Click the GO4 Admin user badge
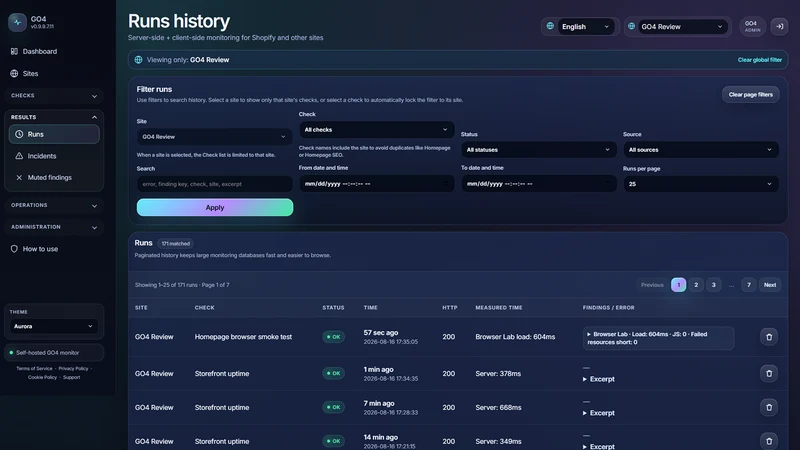 coord(752,27)
